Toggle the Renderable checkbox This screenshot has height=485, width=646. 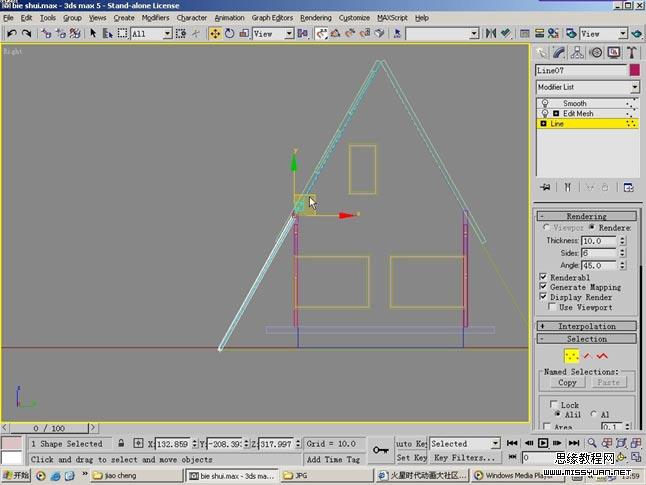[x=543, y=276]
